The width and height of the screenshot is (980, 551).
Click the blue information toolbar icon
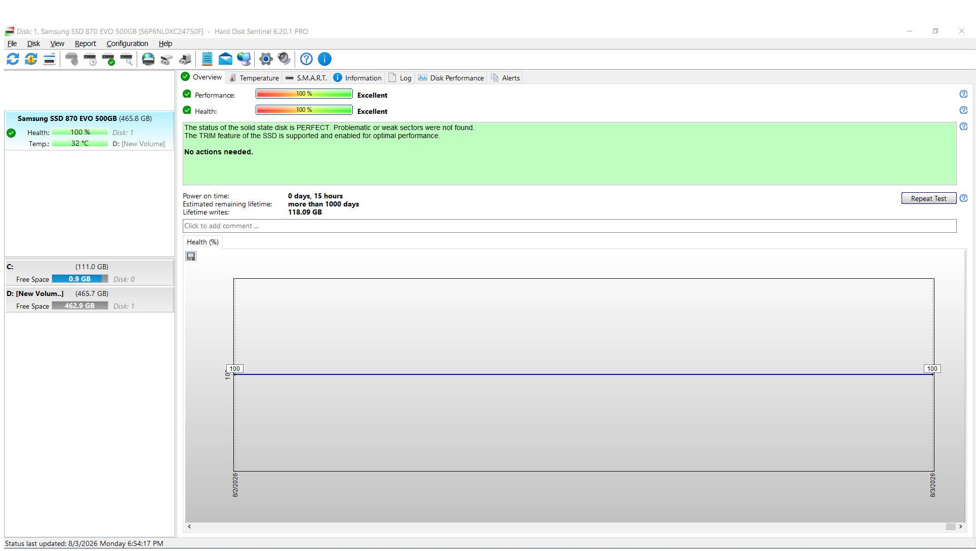[324, 59]
